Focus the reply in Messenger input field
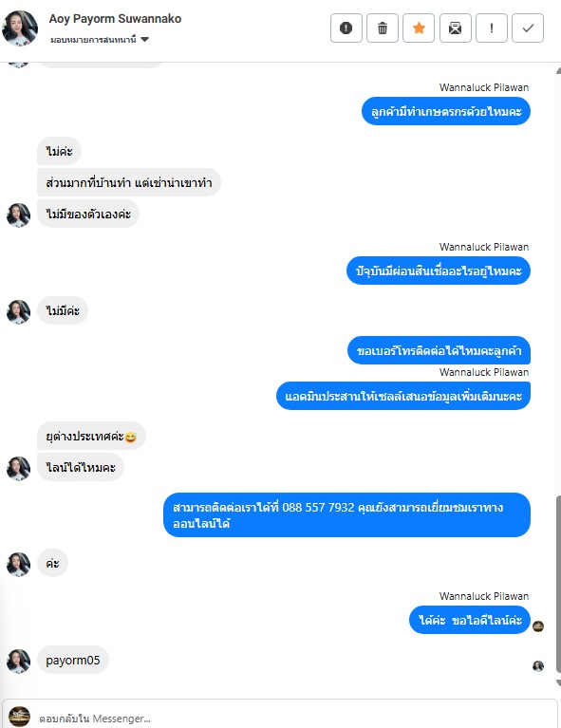Image resolution: width=561 pixels, height=728 pixels. [297, 718]
